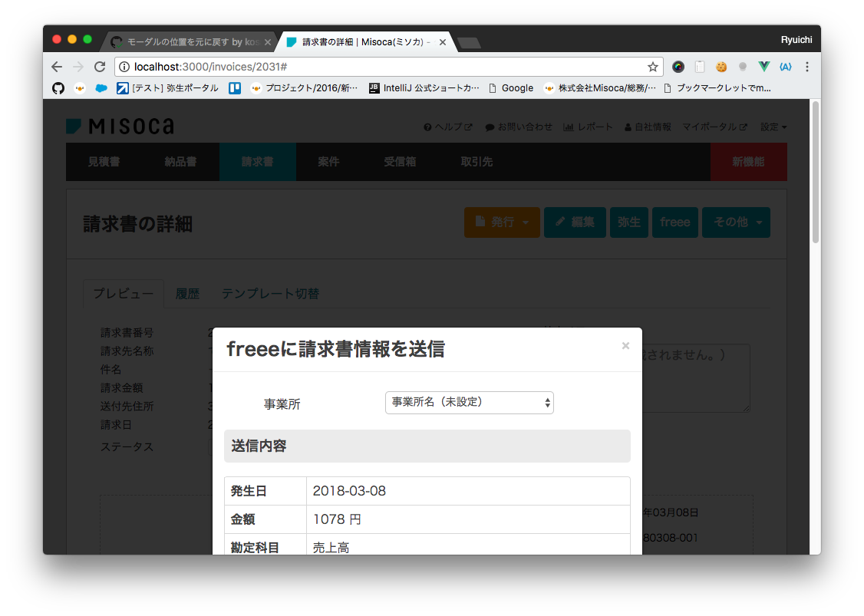Open the blue (A) extension icon
The height and width of the screenshot is (616, 864).
pyautogui.click(x=786, y=67)
